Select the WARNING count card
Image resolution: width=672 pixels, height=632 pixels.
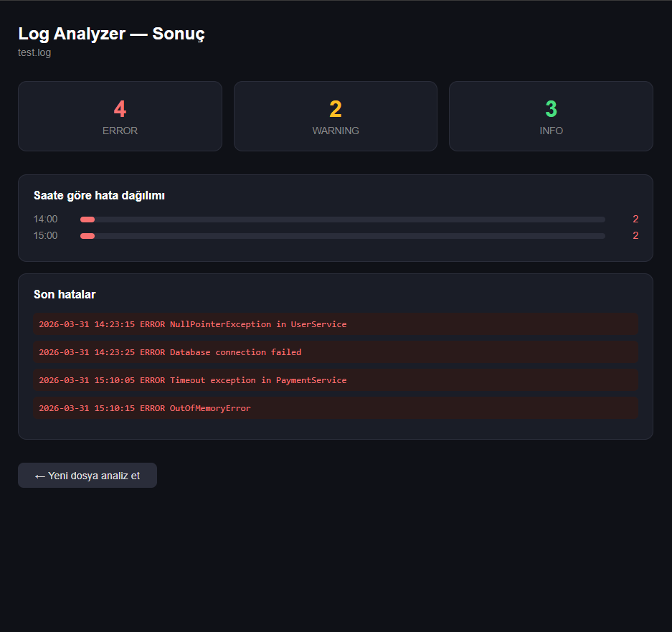336,116
